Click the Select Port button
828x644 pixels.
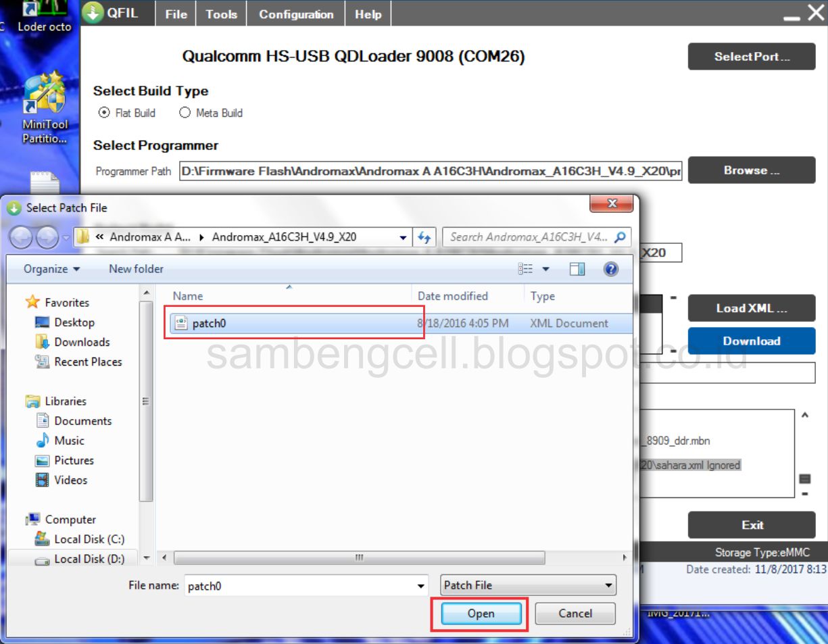pos(752,57)
